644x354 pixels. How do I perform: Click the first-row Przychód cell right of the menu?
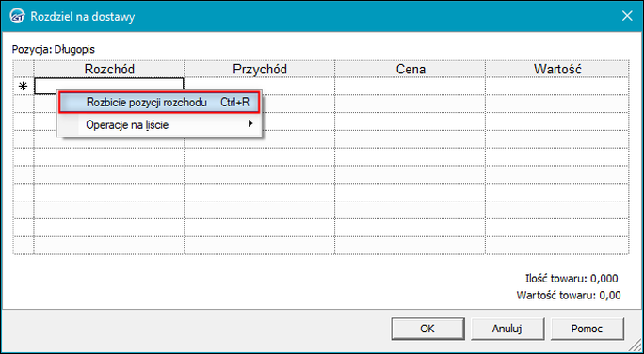click(x=298, y=86)
